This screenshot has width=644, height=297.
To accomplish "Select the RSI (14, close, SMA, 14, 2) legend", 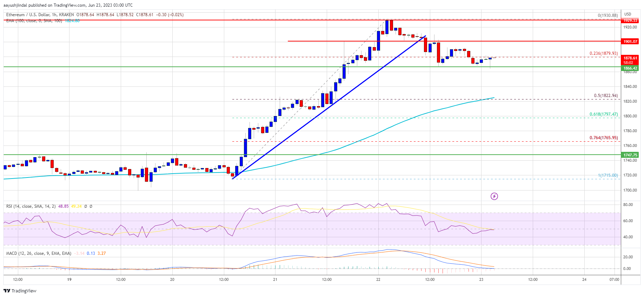I will tap(31, 206).
